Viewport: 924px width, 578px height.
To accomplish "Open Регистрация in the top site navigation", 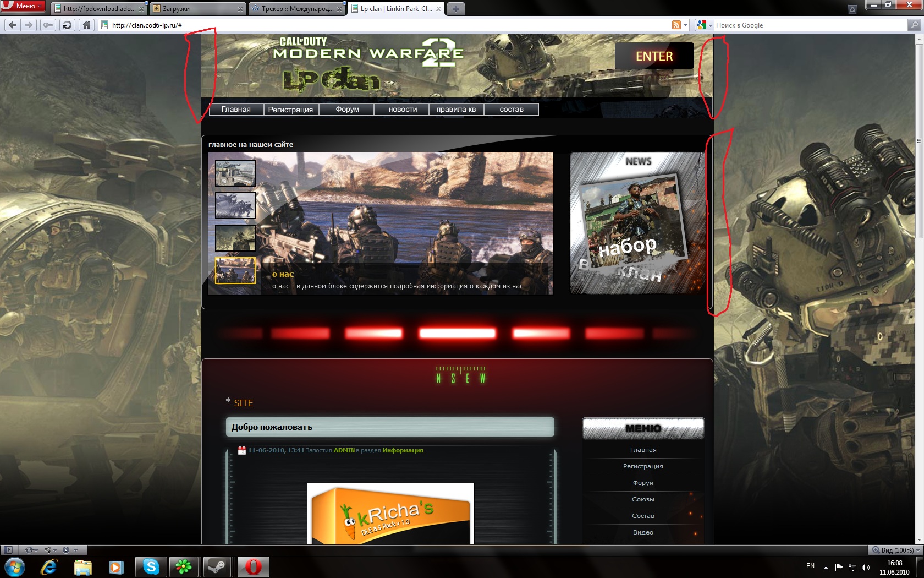I will [291, 110].
